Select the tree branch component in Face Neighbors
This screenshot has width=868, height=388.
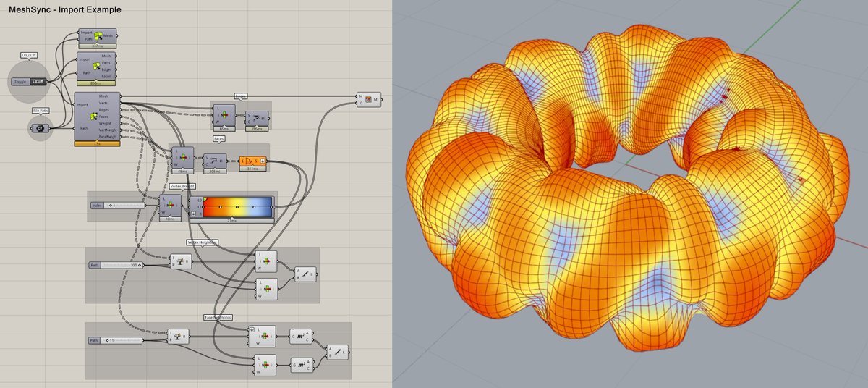point(179,336)
